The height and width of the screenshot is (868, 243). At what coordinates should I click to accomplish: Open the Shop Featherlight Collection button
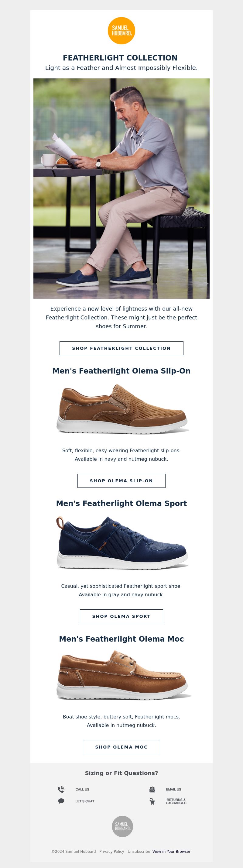(122, 348)
